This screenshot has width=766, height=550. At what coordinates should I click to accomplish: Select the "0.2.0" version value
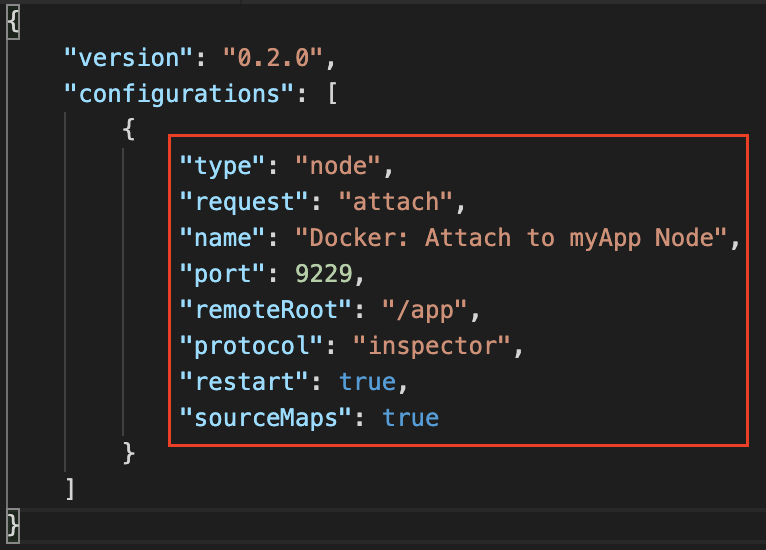pyautogui.click(x=273, y=58)
